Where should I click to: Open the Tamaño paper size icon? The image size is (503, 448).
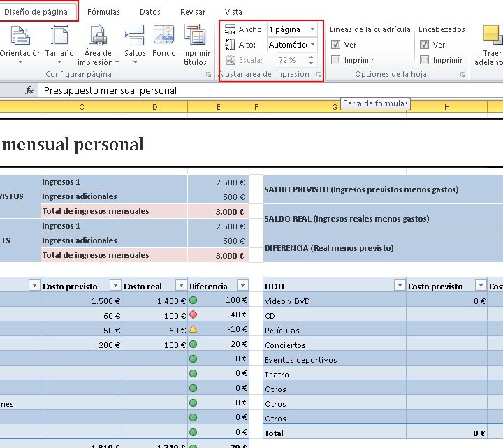coord(60,36)
